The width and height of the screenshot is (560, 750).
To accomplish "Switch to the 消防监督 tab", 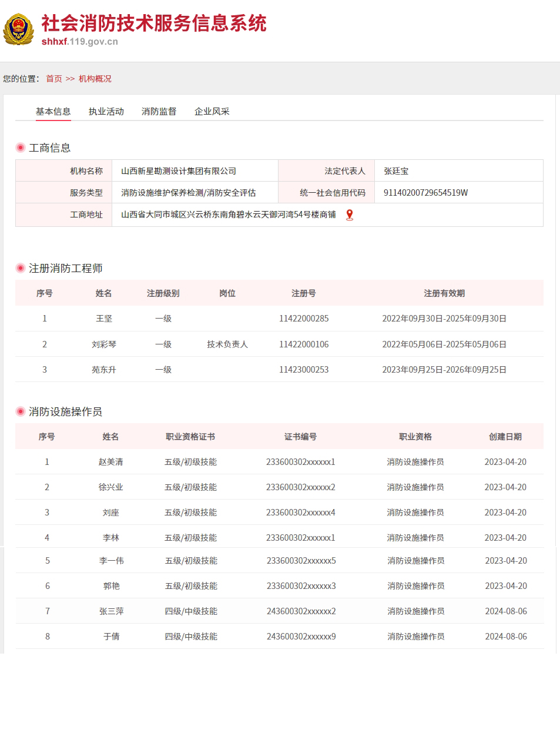I will [x=159, y=111].
